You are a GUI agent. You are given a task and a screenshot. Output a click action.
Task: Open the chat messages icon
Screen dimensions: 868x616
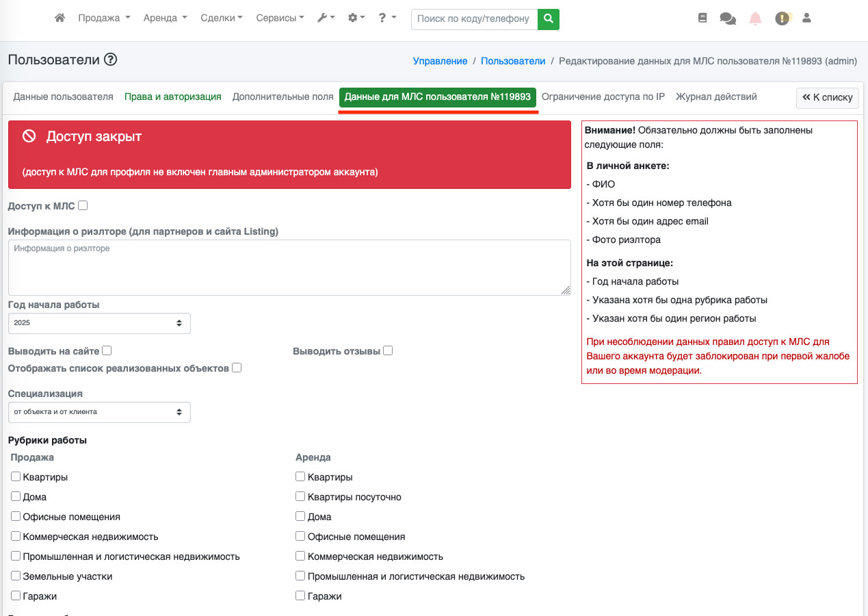point(728,19)
